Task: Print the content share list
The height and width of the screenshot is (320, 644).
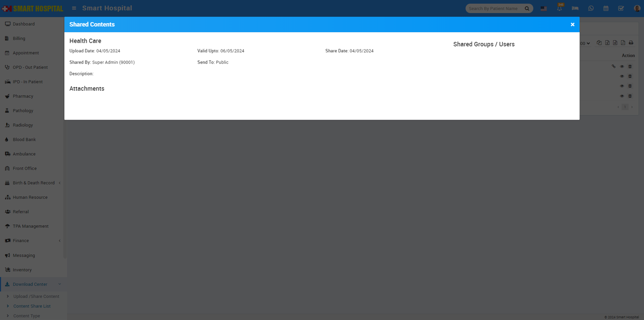Action: point(631,43)
